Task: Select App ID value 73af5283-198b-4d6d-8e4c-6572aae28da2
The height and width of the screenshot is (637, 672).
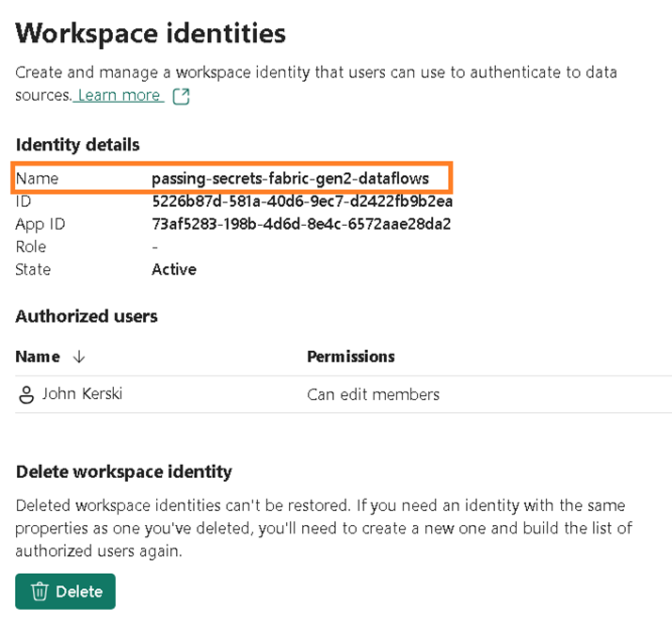Action: tap(301, 224)
